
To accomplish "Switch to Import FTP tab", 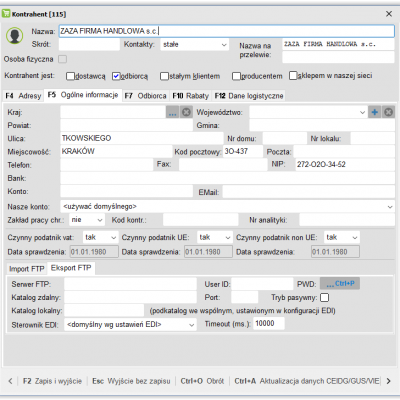I will tap(26, 269).
